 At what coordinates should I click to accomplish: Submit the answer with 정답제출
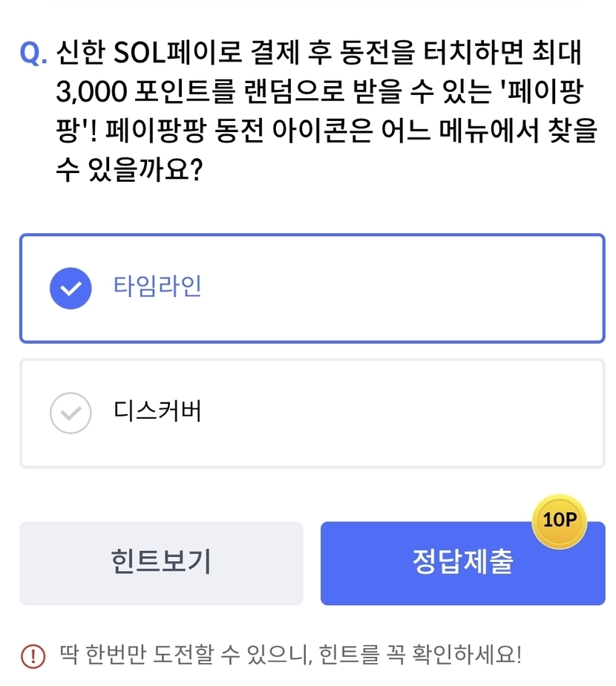(462, 563)
